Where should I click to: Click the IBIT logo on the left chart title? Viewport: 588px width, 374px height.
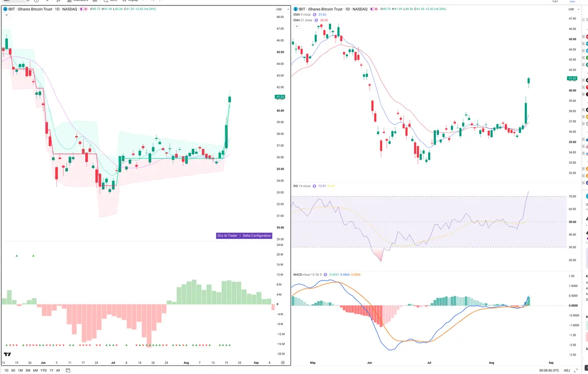[x=5, y=9]
